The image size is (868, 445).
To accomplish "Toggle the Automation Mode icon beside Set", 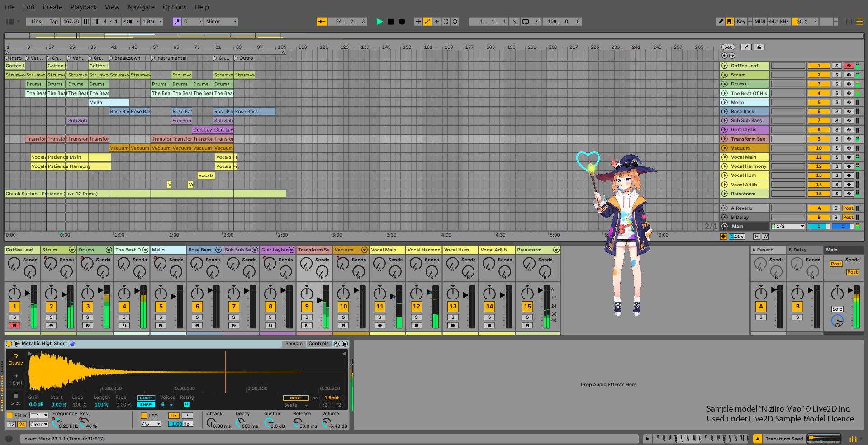I will (746, 47).
